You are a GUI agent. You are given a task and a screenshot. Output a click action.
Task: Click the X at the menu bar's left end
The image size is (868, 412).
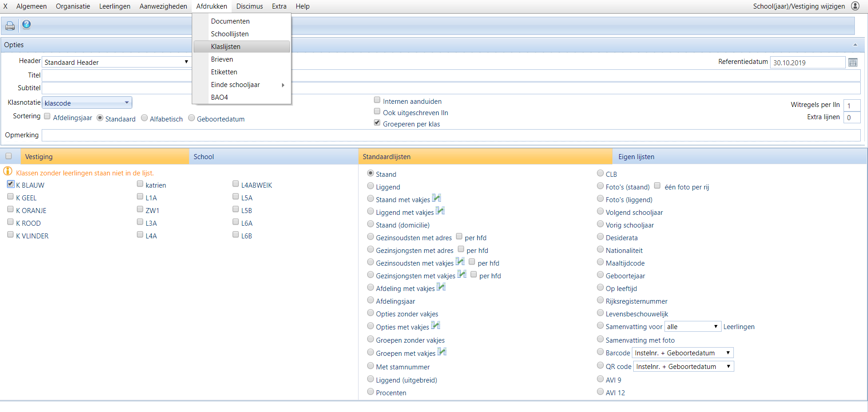(x=5, y=6)
